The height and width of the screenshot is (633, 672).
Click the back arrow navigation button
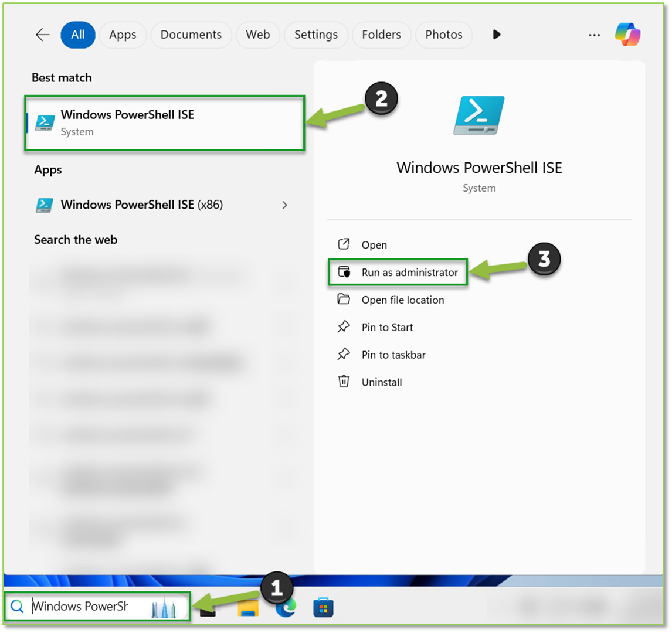42,35
